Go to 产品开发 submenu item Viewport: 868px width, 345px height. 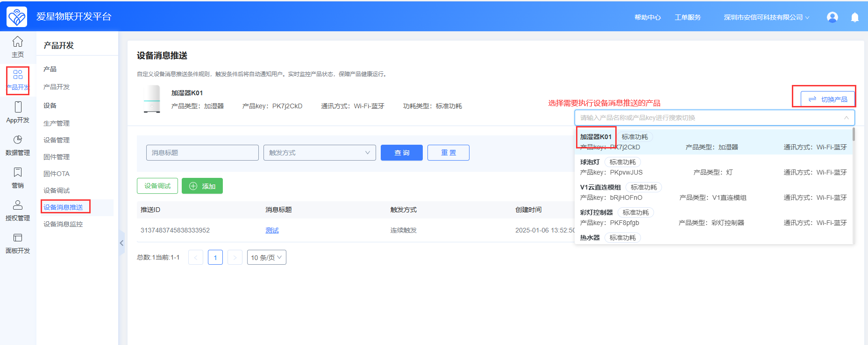pyautogui.click(x=57, y=87)
